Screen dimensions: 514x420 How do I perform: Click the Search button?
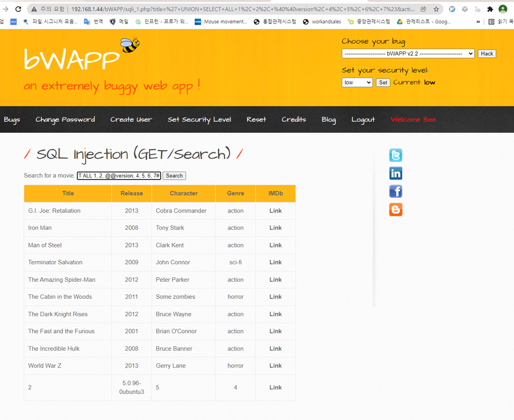[x=174, y=176]
